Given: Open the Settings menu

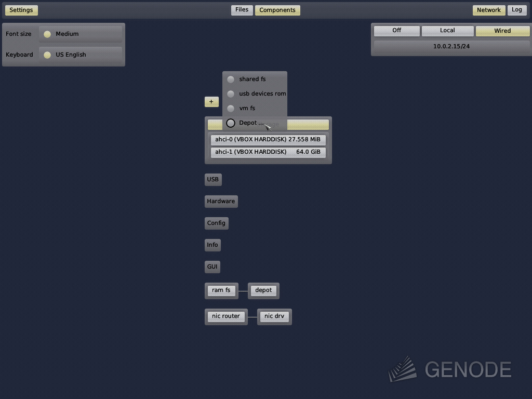Looking at the screenshot, I should (21, 10).
